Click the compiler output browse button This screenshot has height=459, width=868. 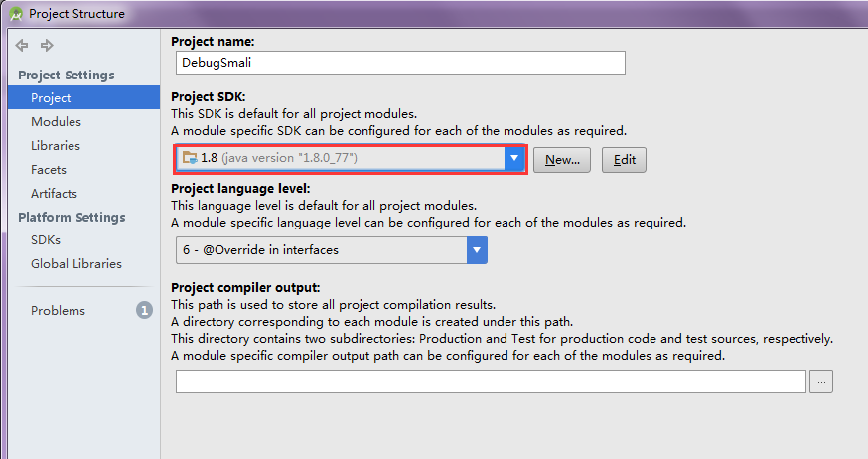[x=821, y=382]
